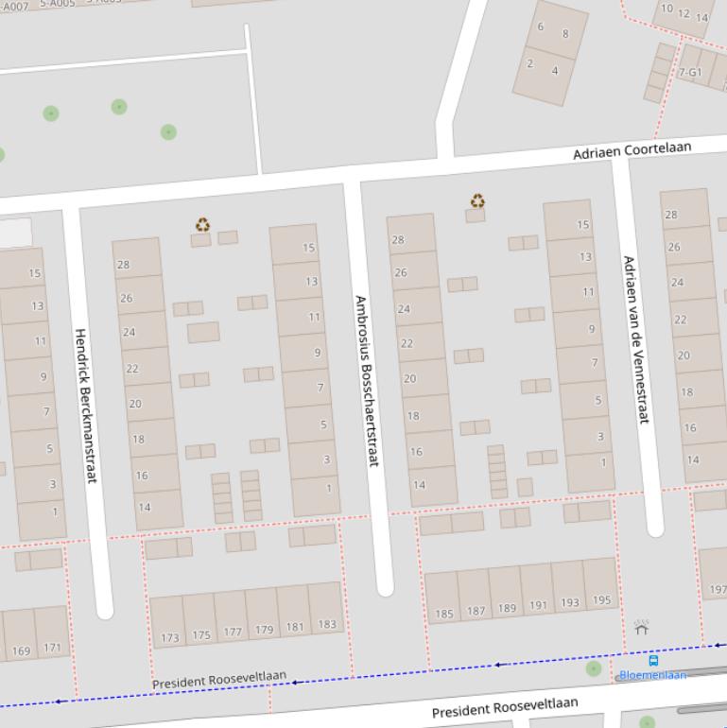Click the Adriaen Coortelaan street label

[632, 150]
